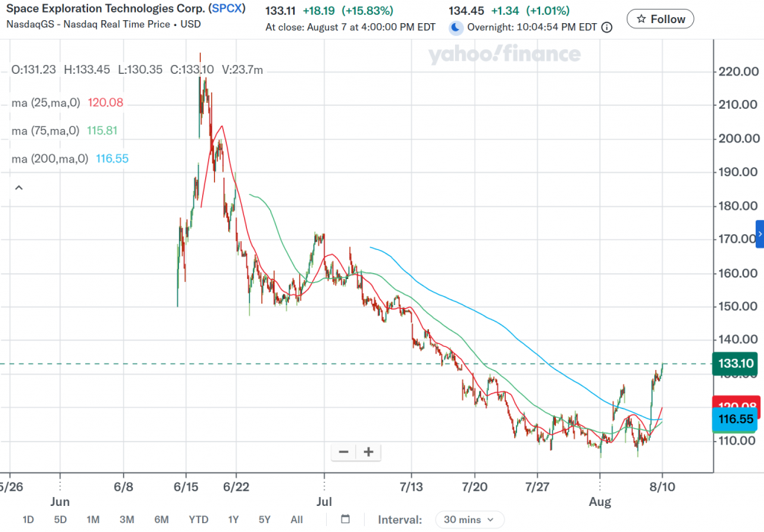
Task: Click the 220.00 price axis label
Action: point(738,72)
